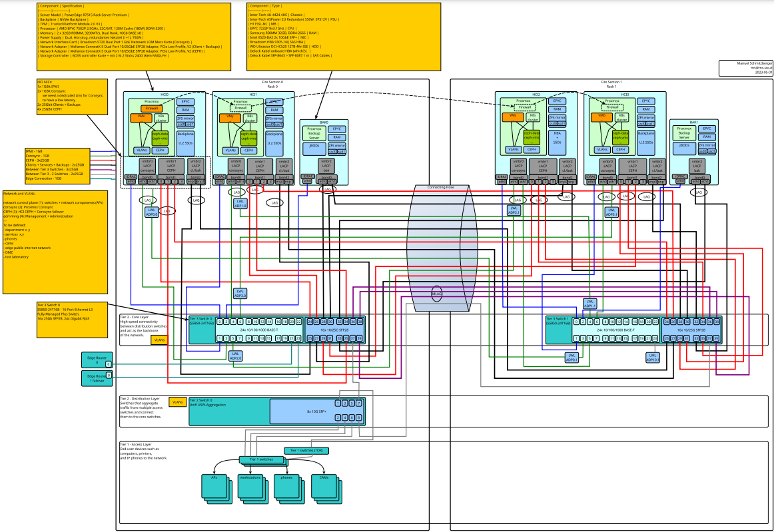This screenshot has height=532, width=774.
Task: Click the Network and VLANs yellow note
Action: pos(55,241)
